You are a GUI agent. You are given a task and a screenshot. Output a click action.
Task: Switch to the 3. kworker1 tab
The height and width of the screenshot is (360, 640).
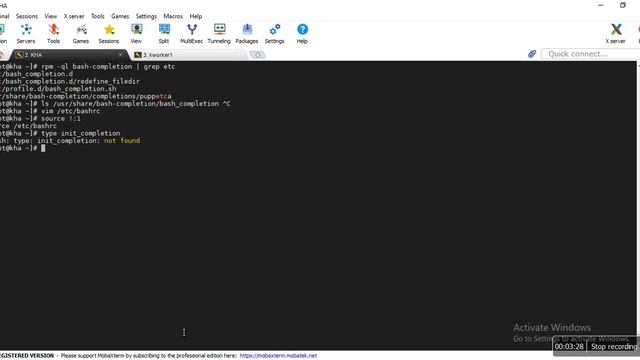tap(189, 55)
